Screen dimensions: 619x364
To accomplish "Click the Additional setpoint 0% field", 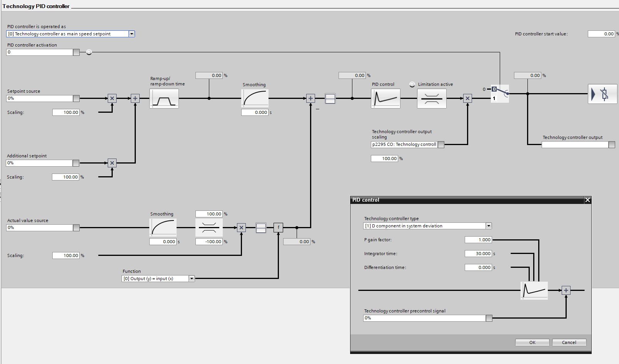I will pyautogui.click(x=39, y=163).
